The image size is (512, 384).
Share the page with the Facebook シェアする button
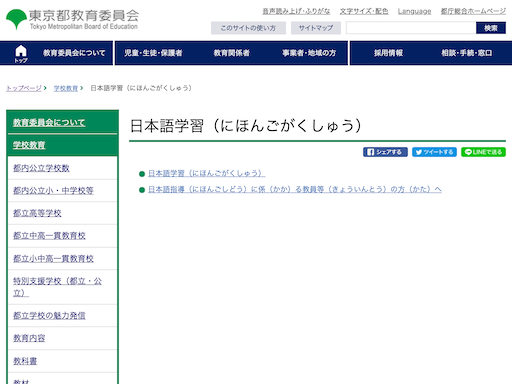coord(385,152)
